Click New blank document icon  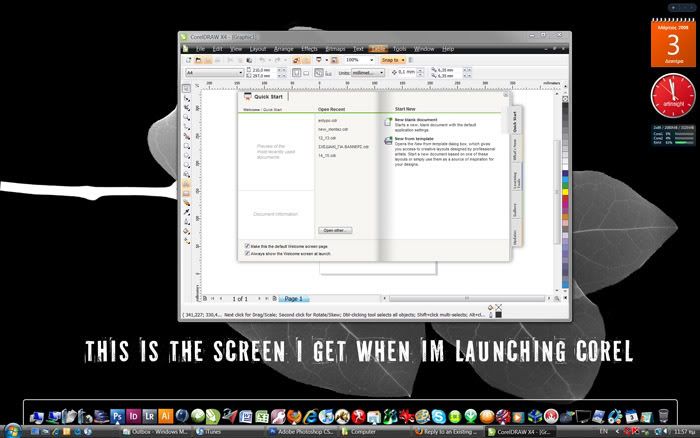coord(388,122)
